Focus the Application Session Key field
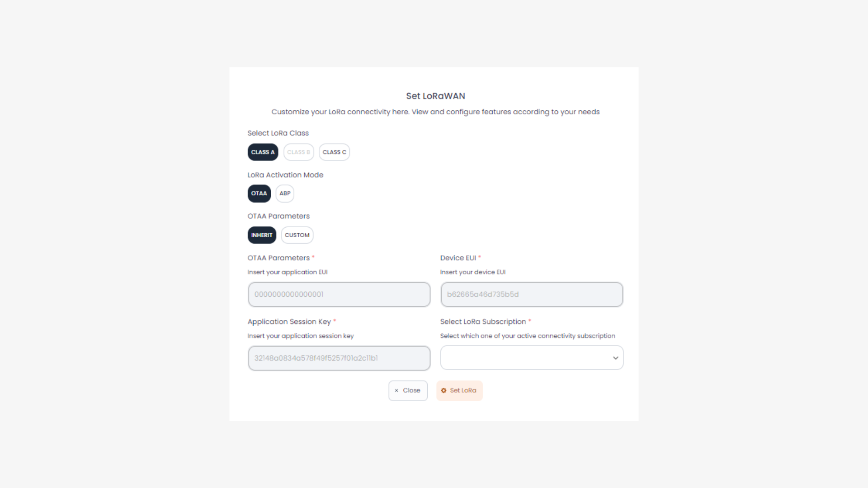Viewport: 868px width, 488px height. (x=339, y=358)
